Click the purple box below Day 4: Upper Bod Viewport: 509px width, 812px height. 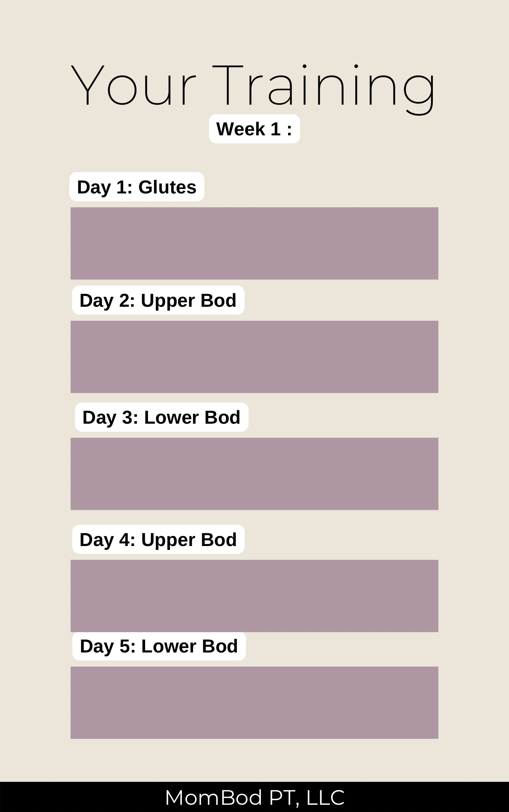pyautogui.click(x=255, y=596)
